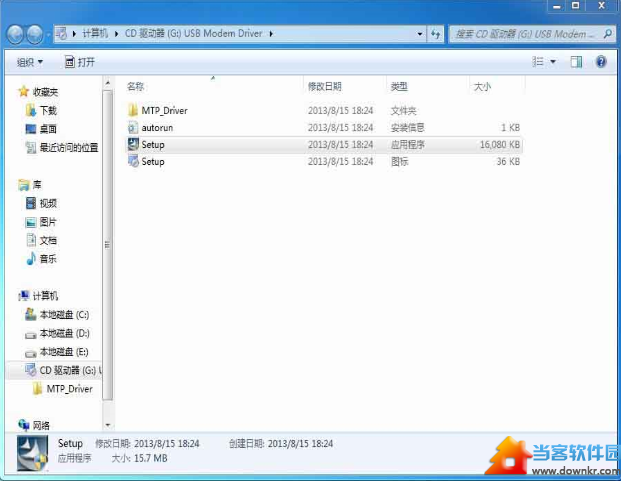Minimize the Explorer window
This screenshot has height=481, width=621.
[x=557, y=6]
